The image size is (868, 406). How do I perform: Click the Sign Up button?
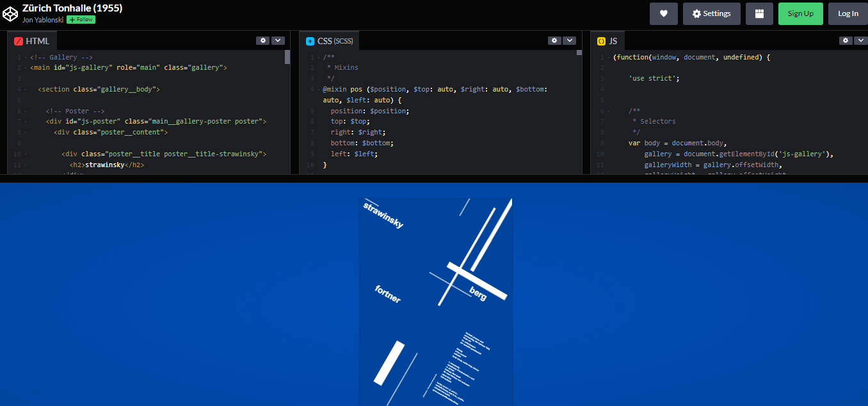pyautogui.click(x=800, y=13)
